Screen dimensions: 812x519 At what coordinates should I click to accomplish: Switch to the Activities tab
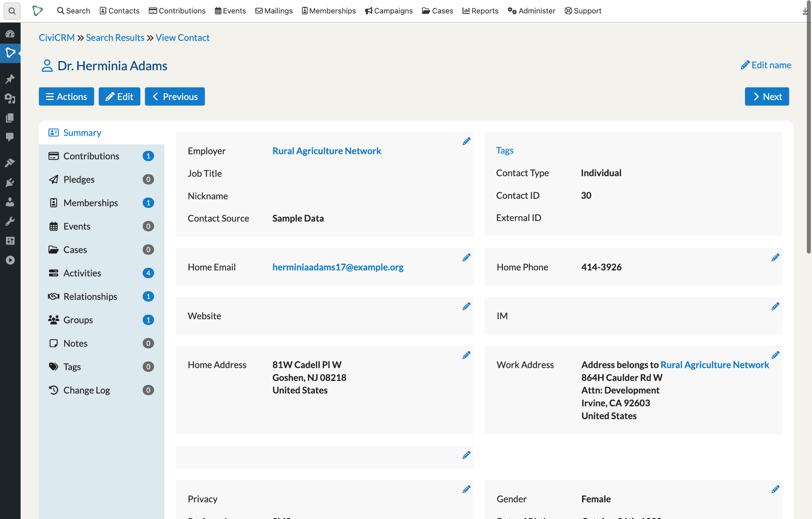tap(101, 273)
